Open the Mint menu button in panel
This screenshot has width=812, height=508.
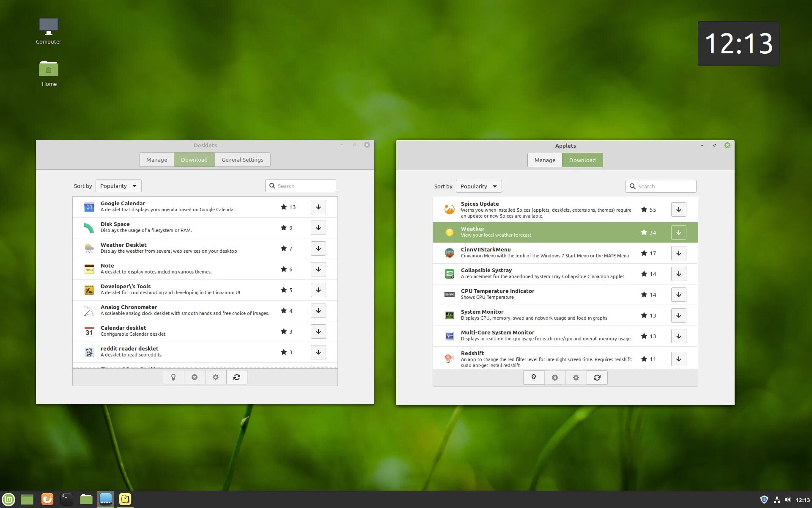(x=8, y=499)
